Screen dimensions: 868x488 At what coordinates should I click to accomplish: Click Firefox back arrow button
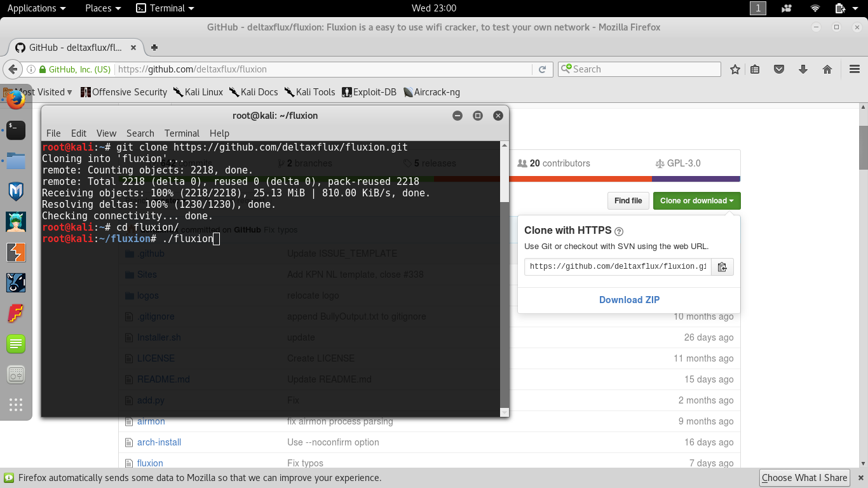point(12,69)
